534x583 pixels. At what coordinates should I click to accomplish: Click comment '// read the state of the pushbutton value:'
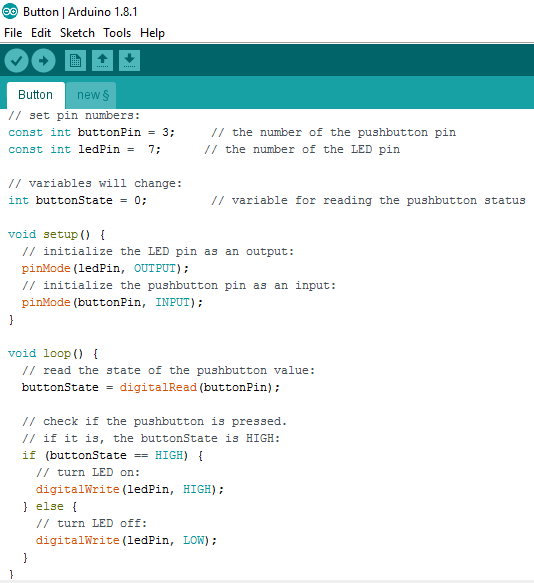[168, 370]
